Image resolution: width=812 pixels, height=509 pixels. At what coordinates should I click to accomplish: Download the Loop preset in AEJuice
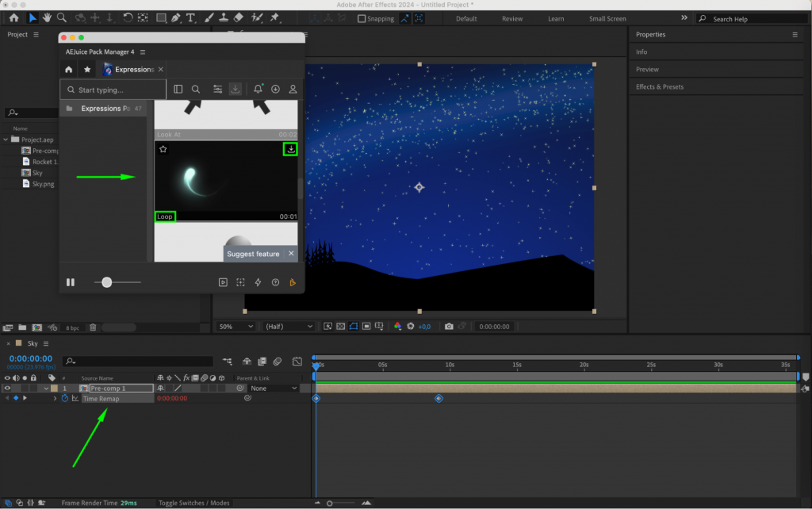coord(291,149)
